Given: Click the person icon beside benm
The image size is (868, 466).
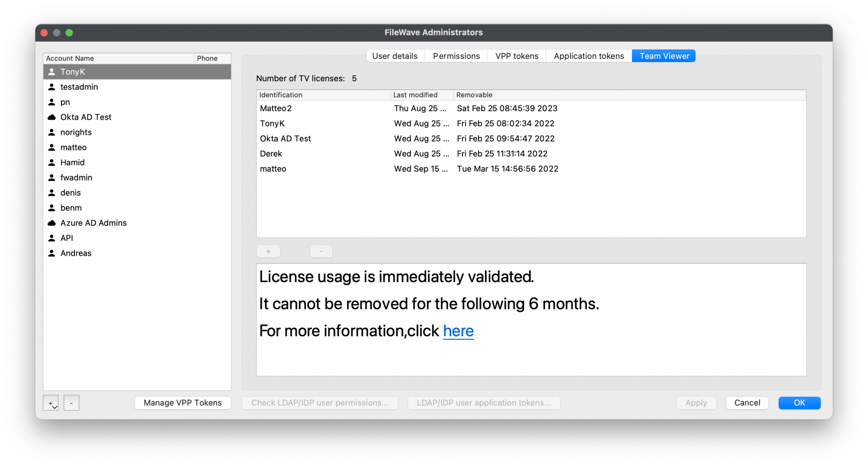Looking at the screenshot, I should 52,208.
